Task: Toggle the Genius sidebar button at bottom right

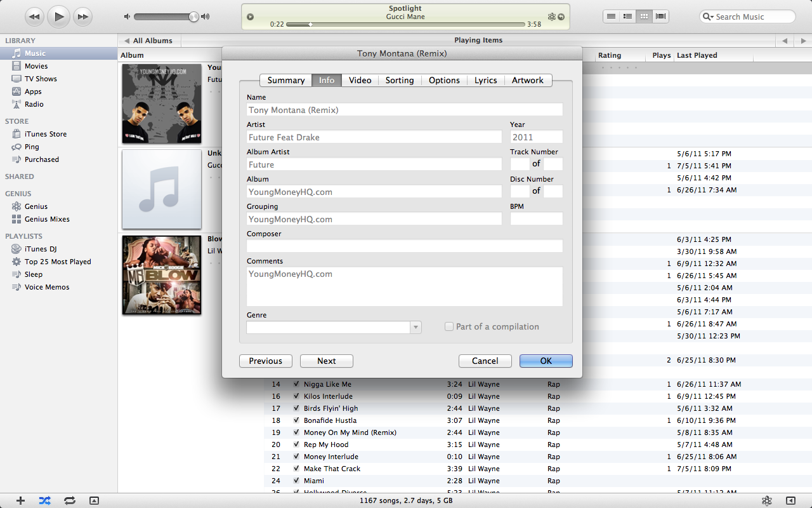Action: pyautogui.click(x=790, y=500)
